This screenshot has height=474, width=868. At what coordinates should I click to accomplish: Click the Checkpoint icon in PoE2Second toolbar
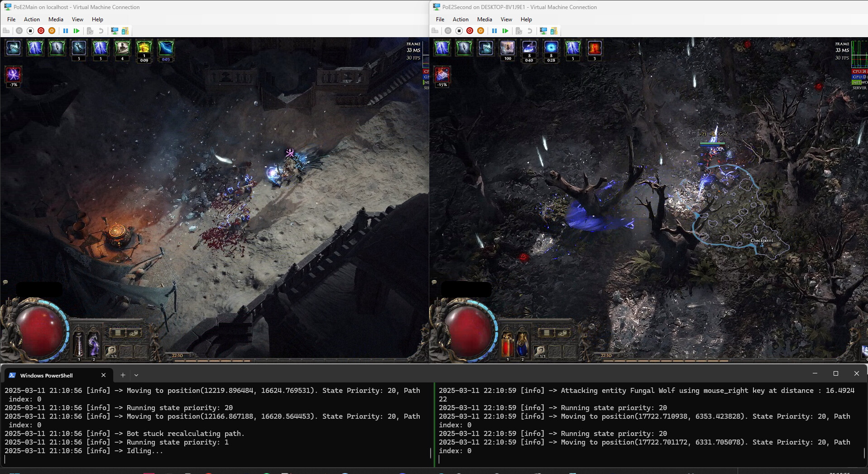tap(519, 31)
